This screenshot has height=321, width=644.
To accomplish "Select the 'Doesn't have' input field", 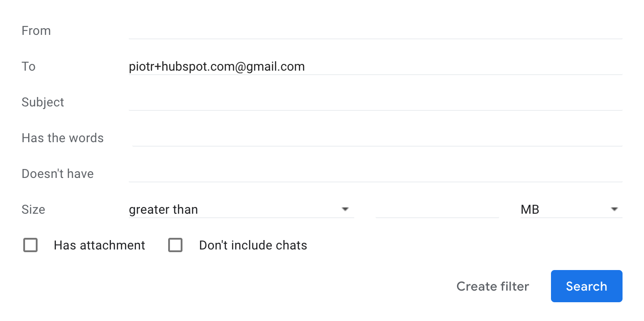I will coord(375,173).
